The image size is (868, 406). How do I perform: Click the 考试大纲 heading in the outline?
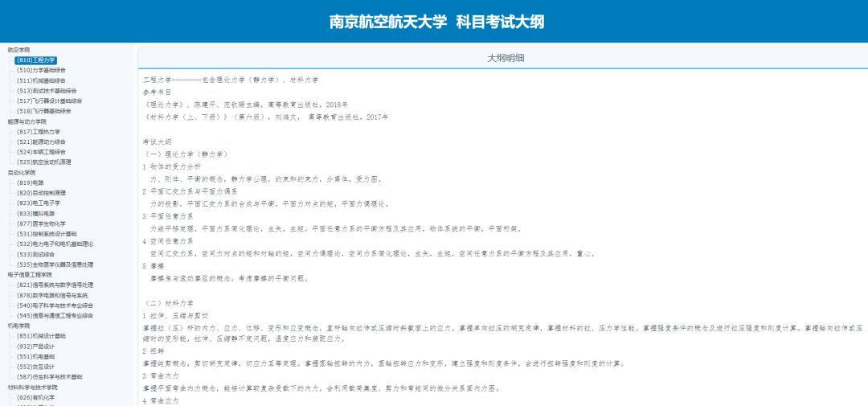click(x=158, y=141)
